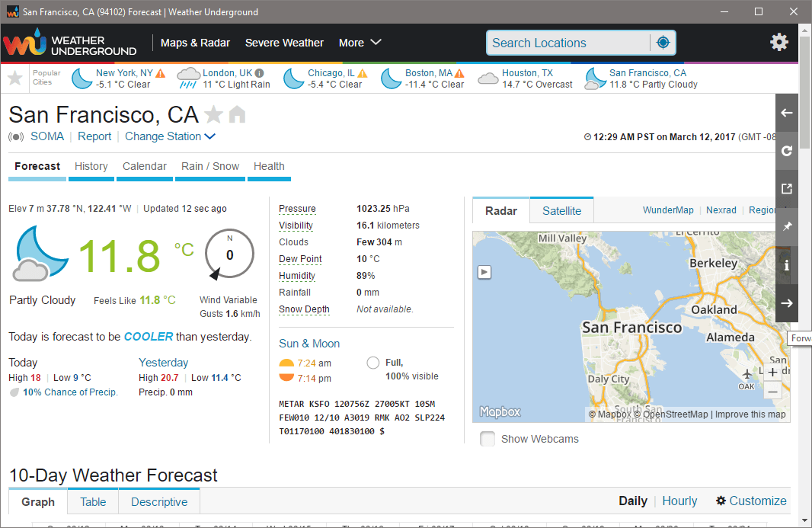Click New York moon weather icon
812x528 pixels.
click(x=82, y=78)
